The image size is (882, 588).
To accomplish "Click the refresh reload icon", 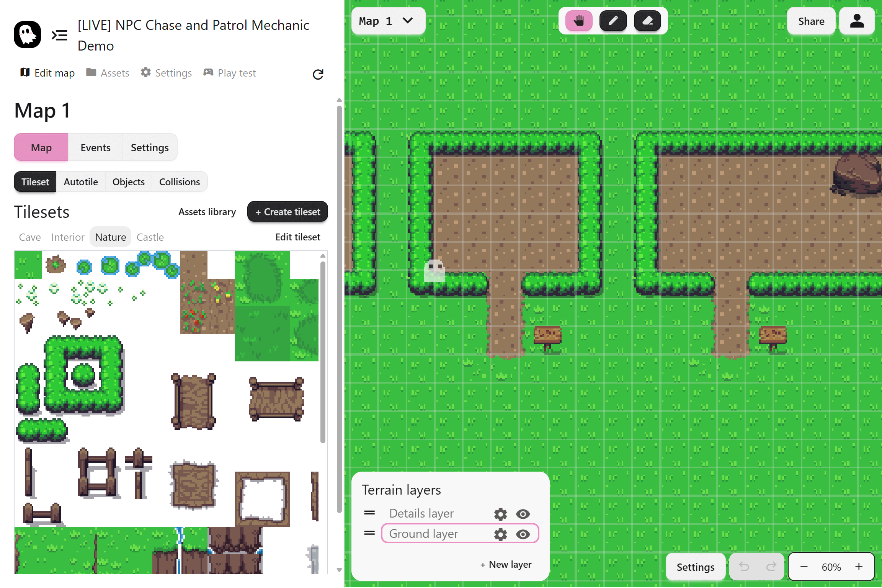I will [x=318, y=74].
